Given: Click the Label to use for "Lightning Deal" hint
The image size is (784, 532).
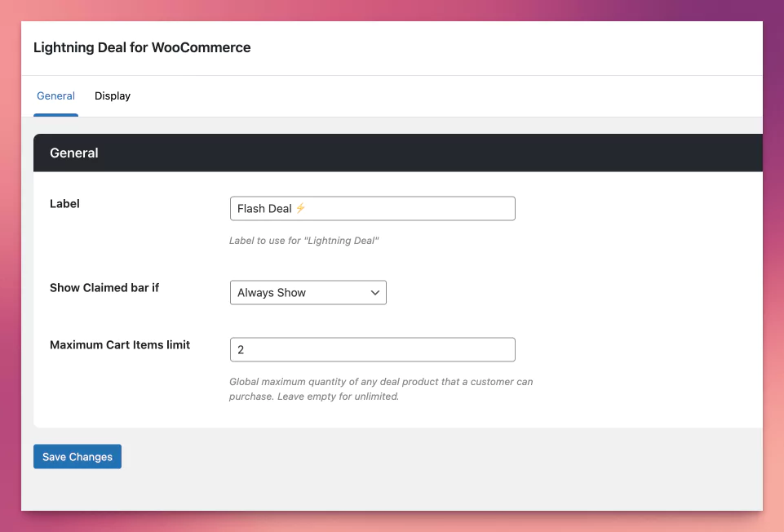Looking at the screenshot, I should click(x=304, y=241).
